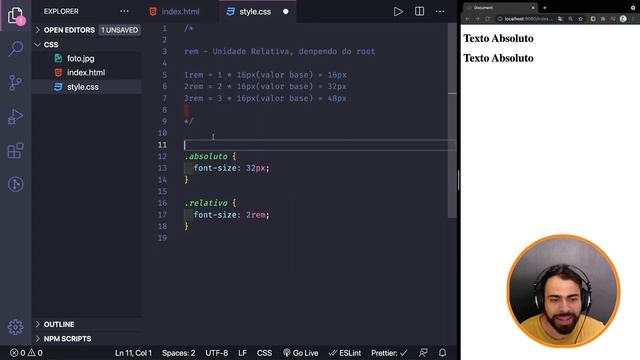Place cursor in line 11
The image size is (640, 360).
tap(320, 145)
